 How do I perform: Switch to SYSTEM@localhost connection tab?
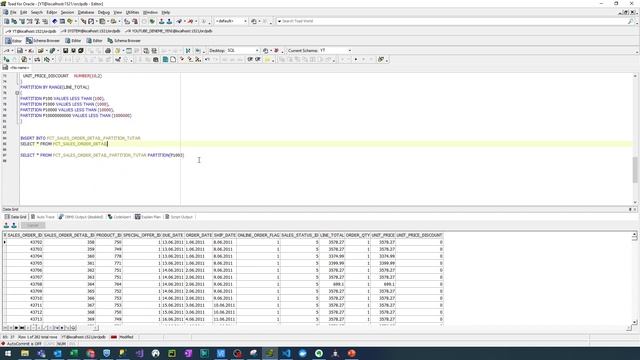tap(91, 31)
